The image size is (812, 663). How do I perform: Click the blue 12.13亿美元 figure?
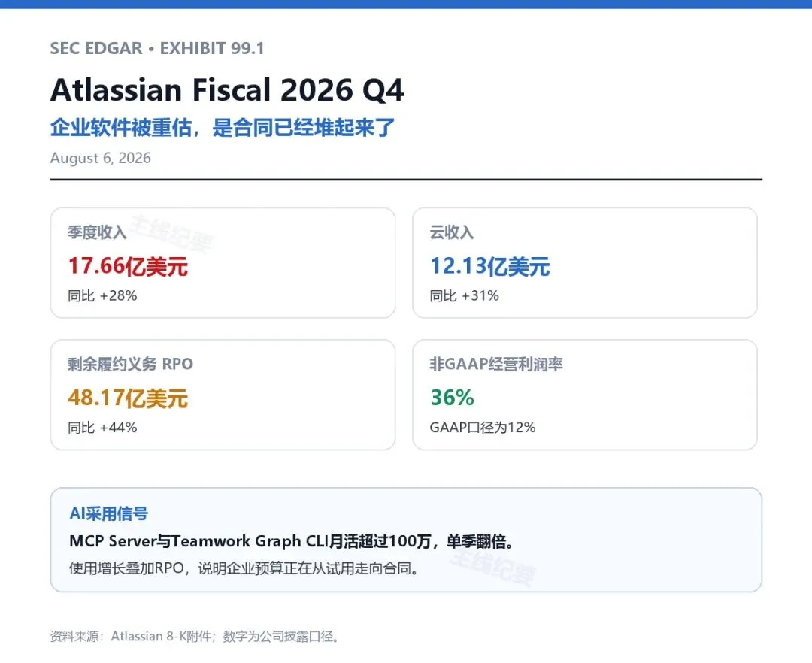[x=489, y=266]
